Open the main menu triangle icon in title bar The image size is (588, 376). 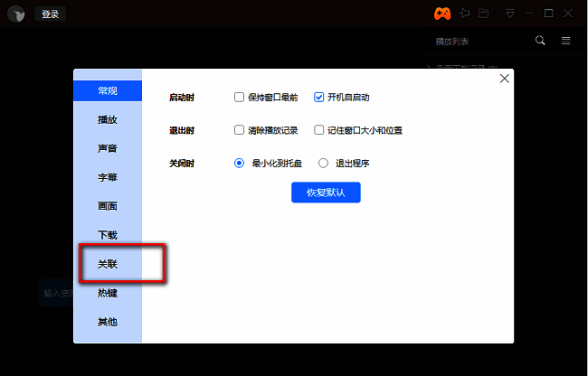coord(509,14)
